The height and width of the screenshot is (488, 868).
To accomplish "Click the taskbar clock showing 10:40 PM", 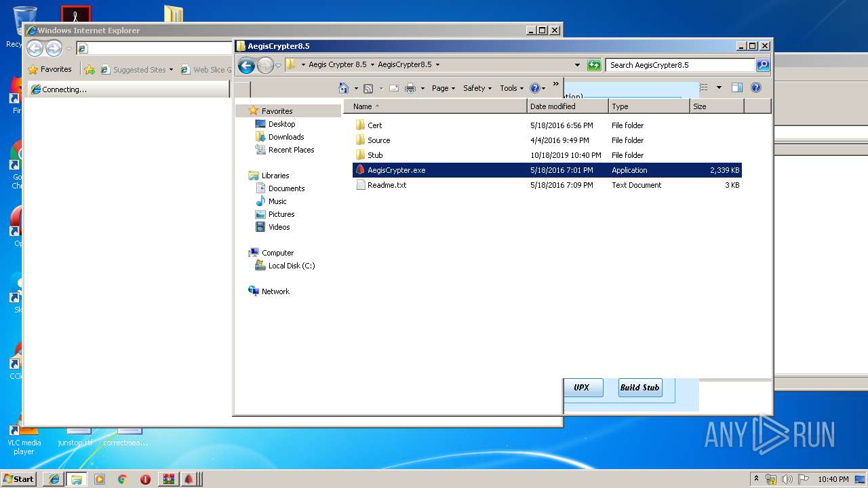I will (833, 479).
